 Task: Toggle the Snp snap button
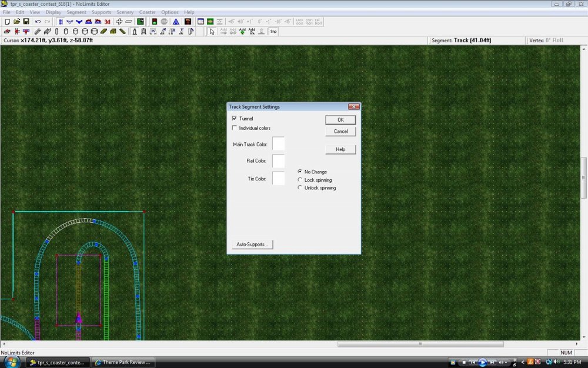click(273, 32)
